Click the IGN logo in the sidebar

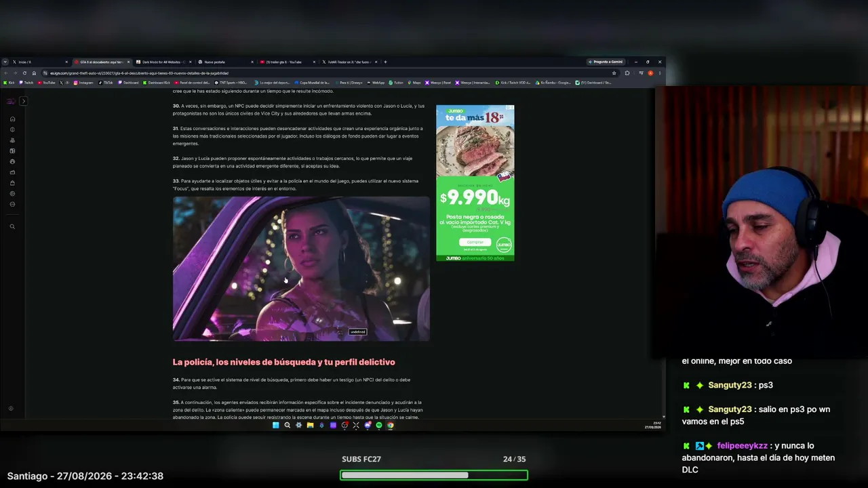coord(10,101)
